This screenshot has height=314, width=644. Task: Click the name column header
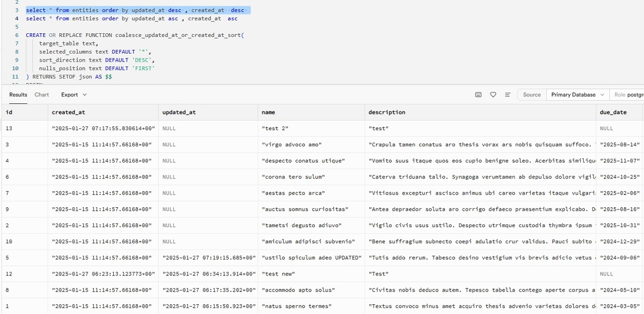pyautogui.click(x=268, y=113)
